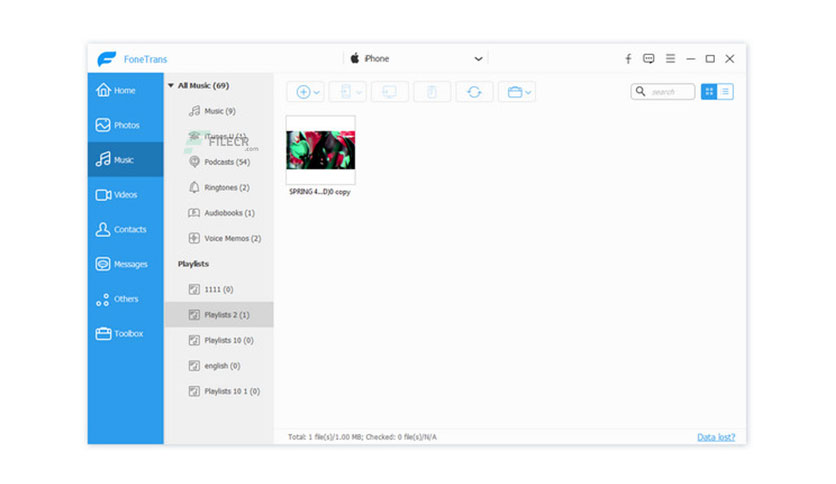Image resolution: width=836 pixels, height=484 pixels.
Task: Select Audiobooks (1) category
Action: pos(219,213)
